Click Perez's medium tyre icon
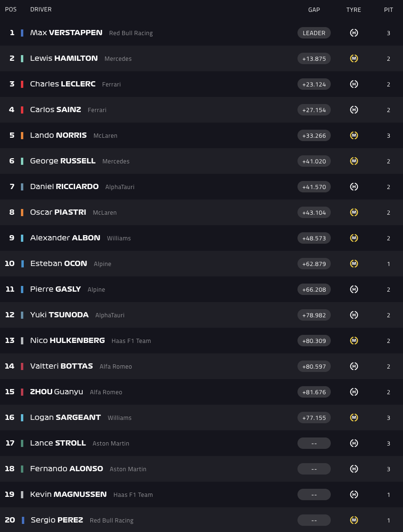Image resolution: width=403 pixels, height=532 pixels. [x=354, y=520]
